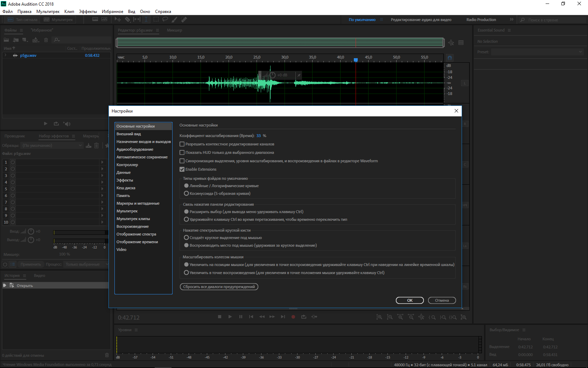Check Show HUD only for selected range
Viewport: 588px width, 368px height.
point(182,152)
